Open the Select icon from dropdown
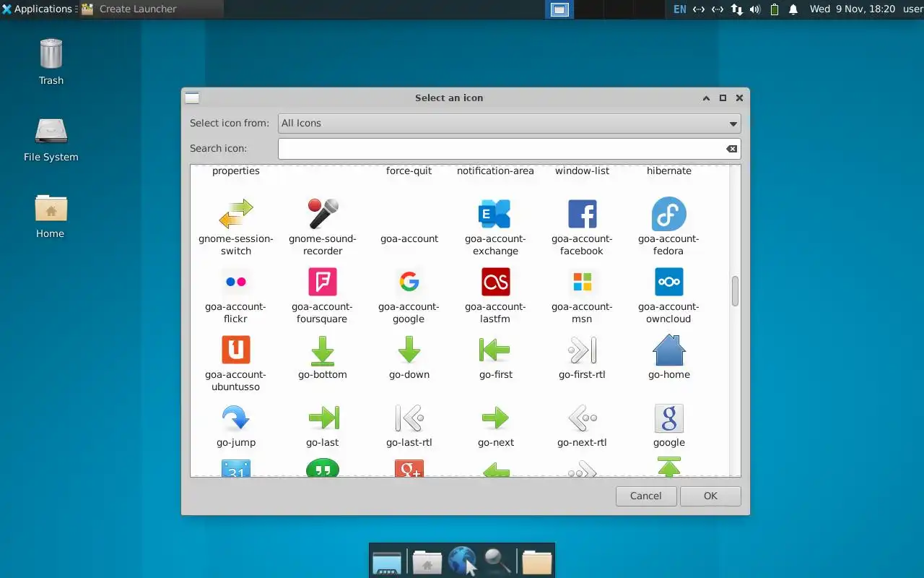924x578 pixels. tap(509, 123)
